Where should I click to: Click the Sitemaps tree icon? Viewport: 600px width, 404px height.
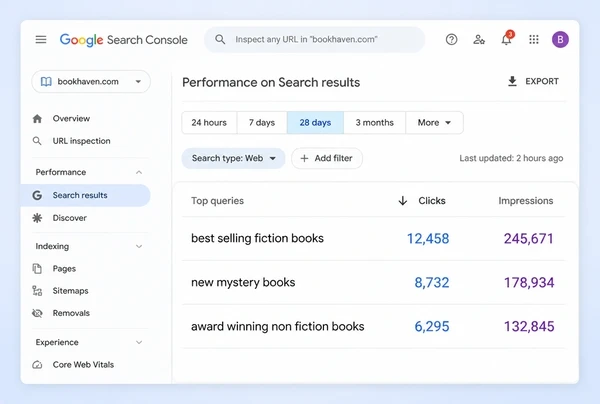(x=37, y=291)
